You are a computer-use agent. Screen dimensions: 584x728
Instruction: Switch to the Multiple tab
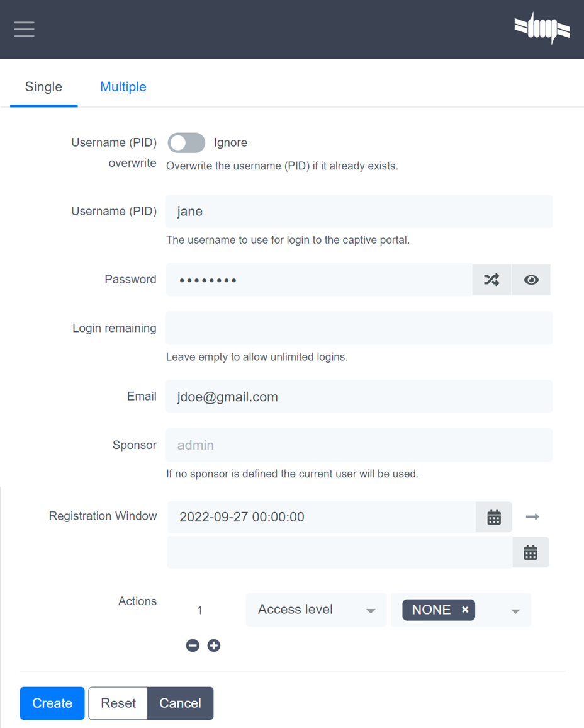click(123, 87)
